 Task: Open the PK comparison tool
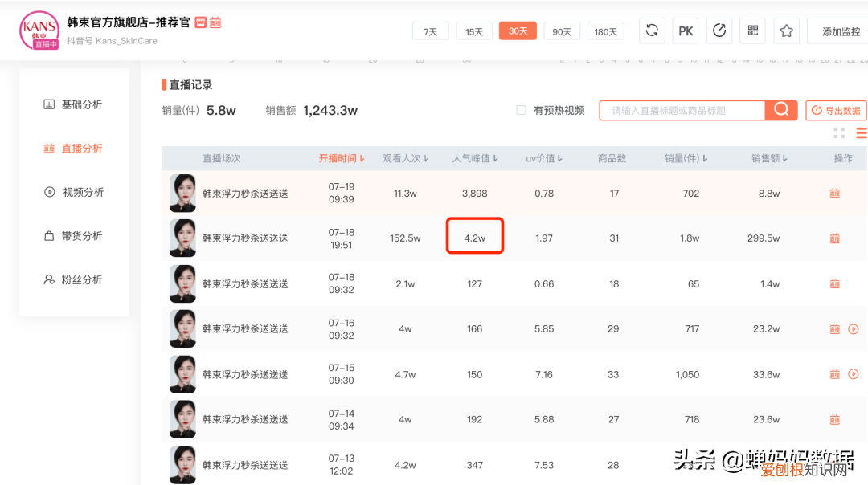[686, 31]
